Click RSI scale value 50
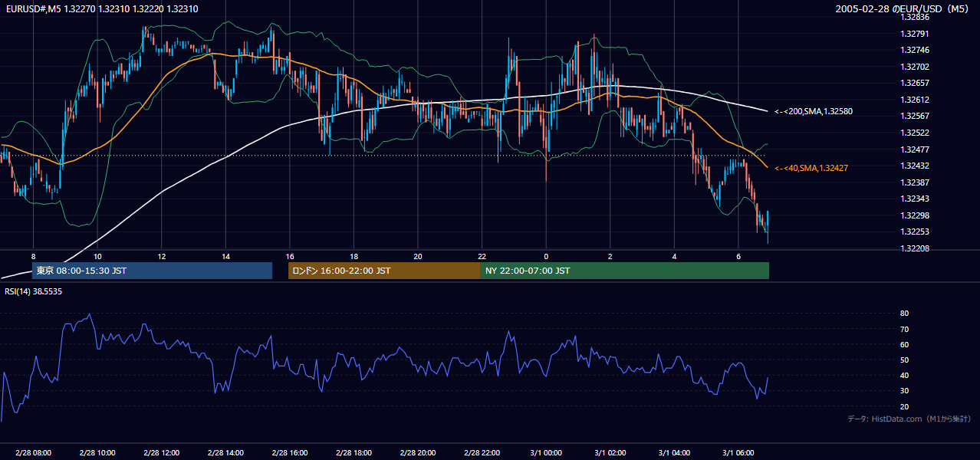The width and height of the screenshot is (980, 460). coord(905,360)
